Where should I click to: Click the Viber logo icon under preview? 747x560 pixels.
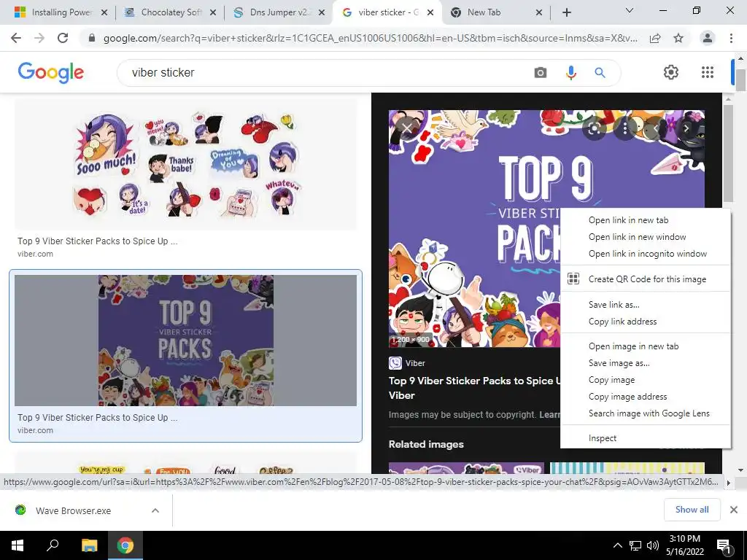coord(395,363)
